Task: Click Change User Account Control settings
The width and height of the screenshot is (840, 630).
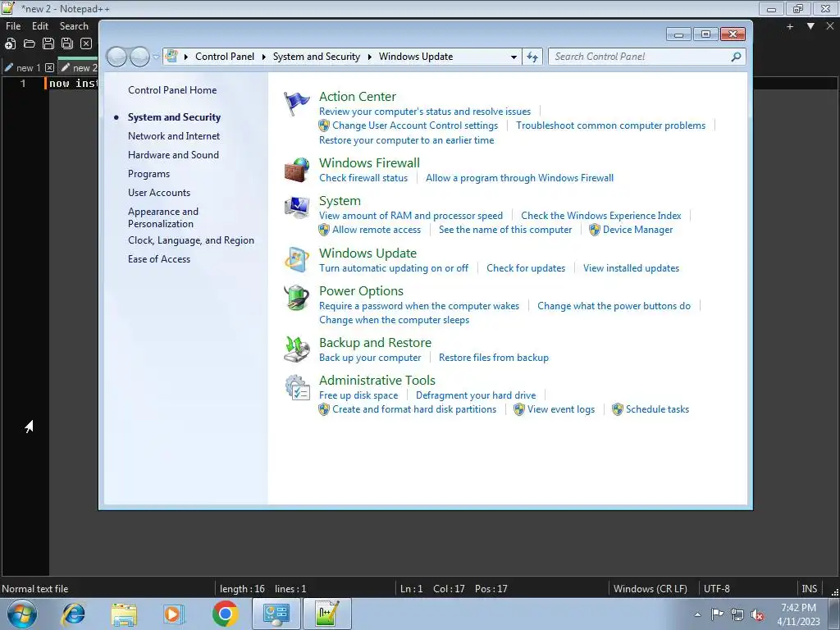Action: tap(414, 126)
